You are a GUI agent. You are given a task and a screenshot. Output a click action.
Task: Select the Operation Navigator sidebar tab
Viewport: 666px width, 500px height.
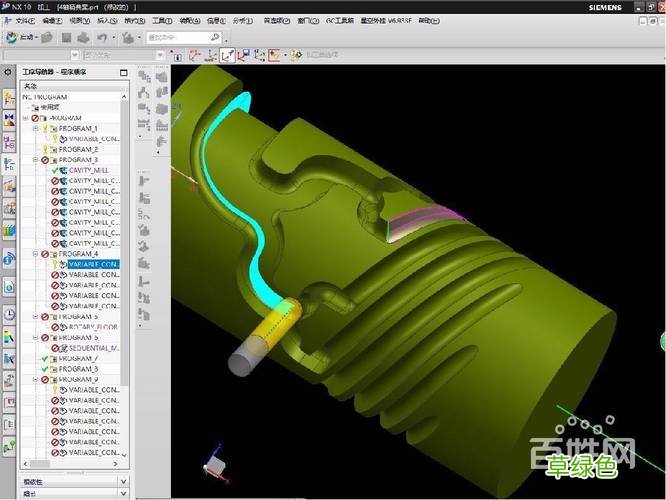tap(9, 164)
